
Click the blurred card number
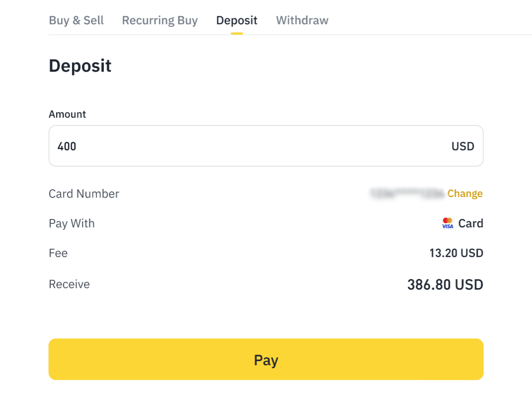click(x=406, y=194)
